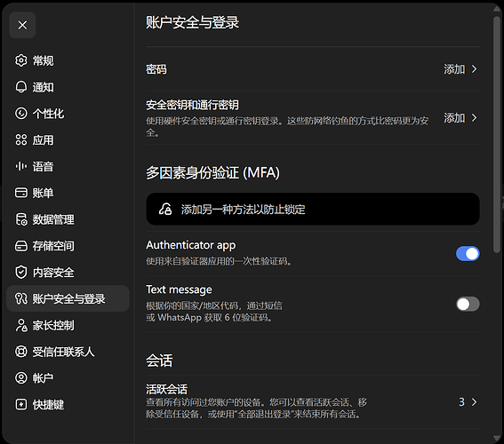Select 存储空间 in the sidebar
Viewport: 504px width, 444px height.
68,246
